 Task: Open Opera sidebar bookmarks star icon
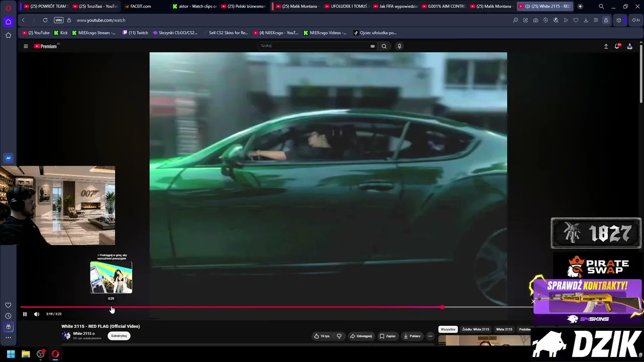point(8,35)
